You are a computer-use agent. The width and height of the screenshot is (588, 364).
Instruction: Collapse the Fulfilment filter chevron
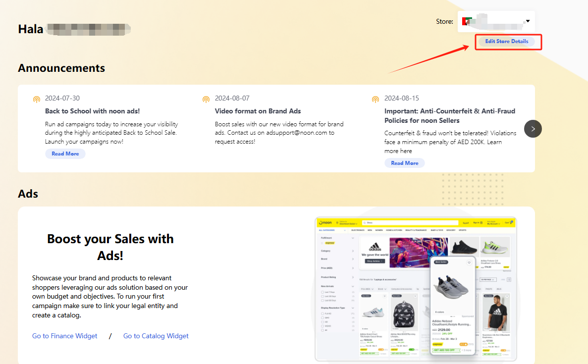click(x=353, y=238)
